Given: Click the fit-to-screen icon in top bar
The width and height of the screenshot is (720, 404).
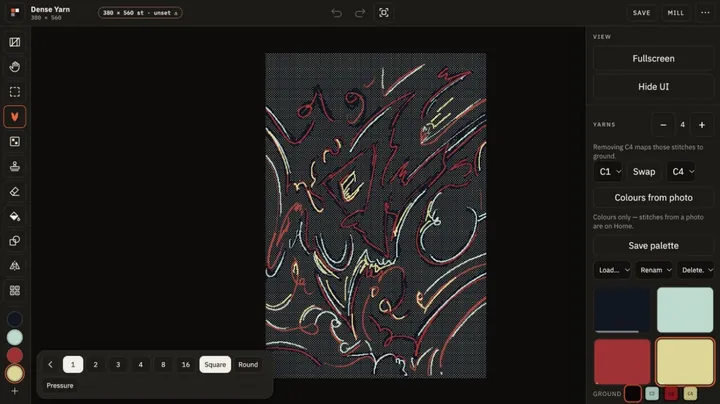Looking at the screenshot, I should (x=384, y=13).
